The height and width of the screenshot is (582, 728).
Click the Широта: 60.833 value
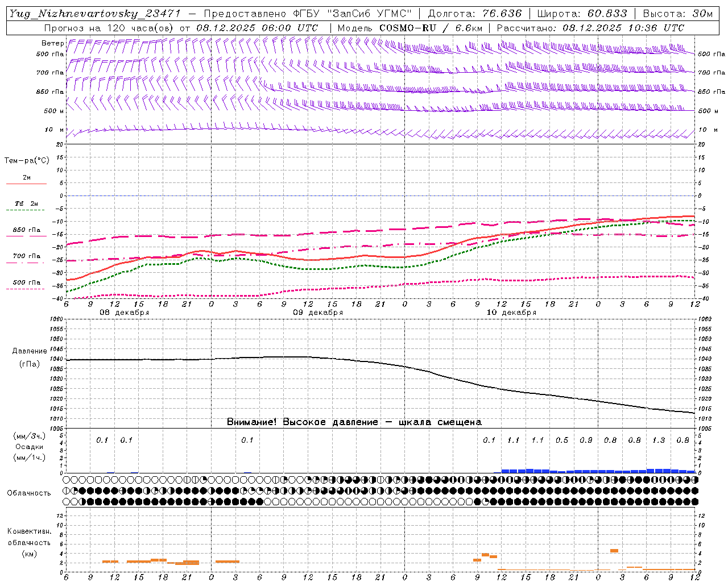pos(582,14)
